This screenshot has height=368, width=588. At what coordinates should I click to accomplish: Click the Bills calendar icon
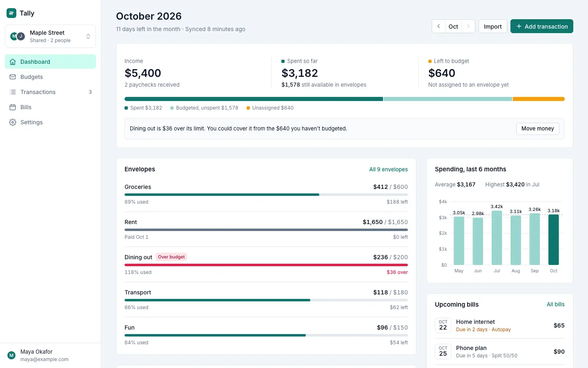pyautogui.click(x=13, y=107)
